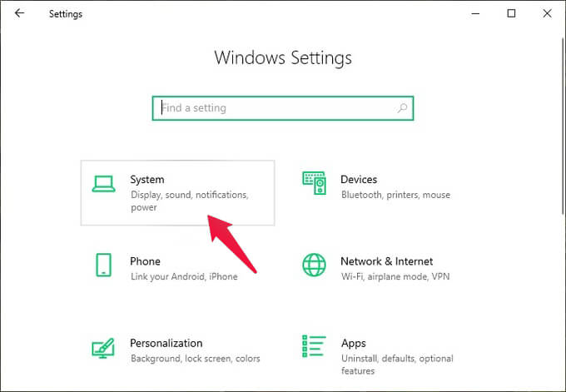Screen dimensions: 566x392
Task: Open the Apps list icon
Action: coord(314,346)
